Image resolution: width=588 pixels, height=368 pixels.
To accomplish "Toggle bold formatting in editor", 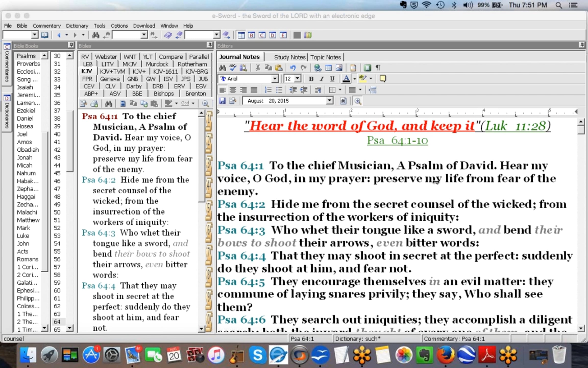I will (311, 79).
